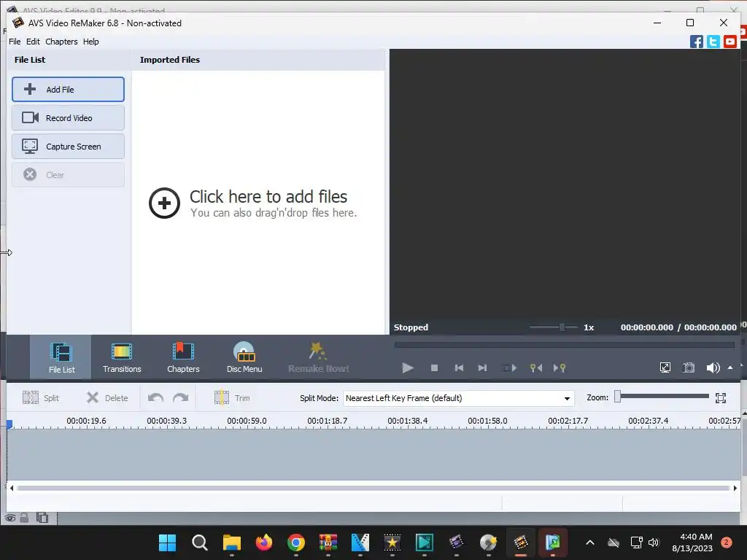Click the Remake Now! button

click(318, 357)
